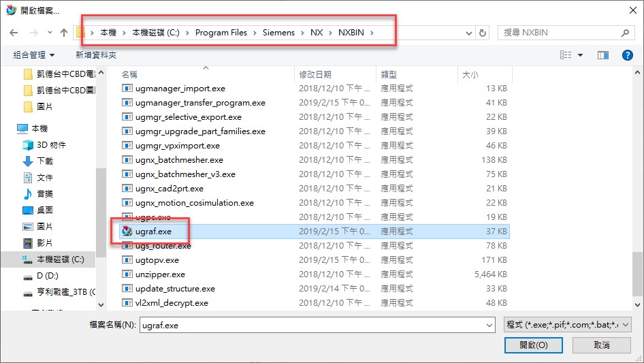Select ugmgr_vpximport.exe file
The height and width of the screenshot is (363, 644).
pyautogui.click(x=178, y=146)
